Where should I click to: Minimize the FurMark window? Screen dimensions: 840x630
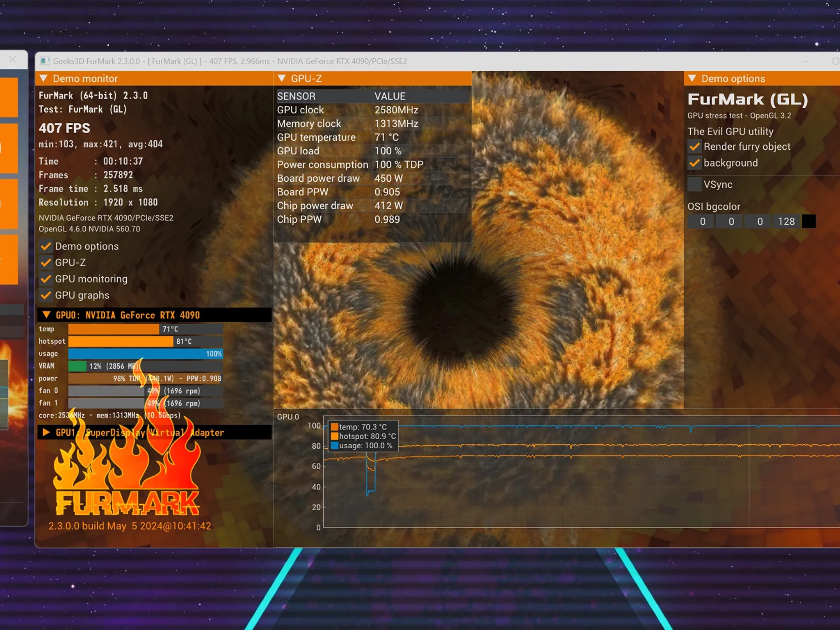click(805, 61)
